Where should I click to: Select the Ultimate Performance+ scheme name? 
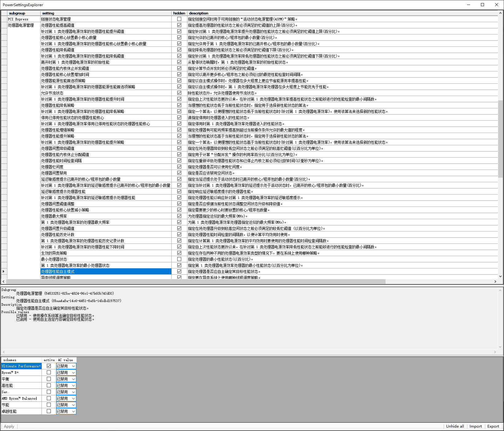[x=21, y=366]
